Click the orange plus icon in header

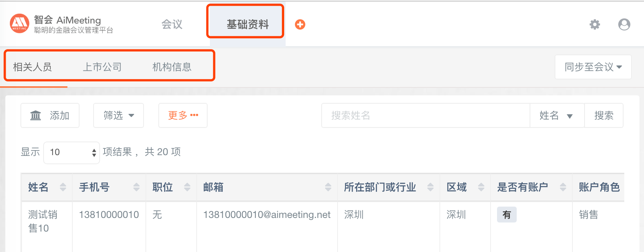pos(300,25)
